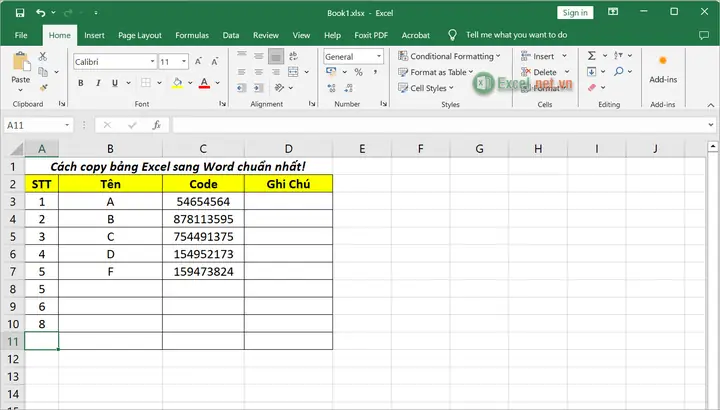This screenshot has height=410, width=720.
Task: Toggle Align Right horizontal alignment
Action: (276, 72)
